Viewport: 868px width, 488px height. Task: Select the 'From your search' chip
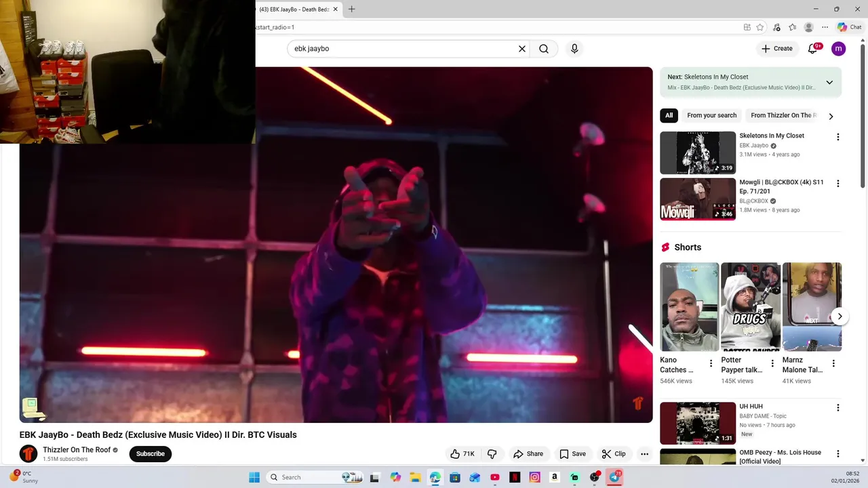coord(711,115)
